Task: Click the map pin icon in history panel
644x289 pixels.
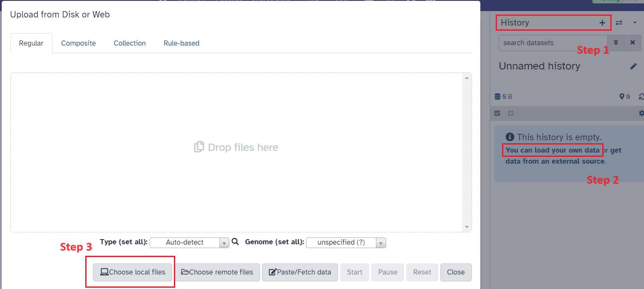Action: click(x=622, y=97)
